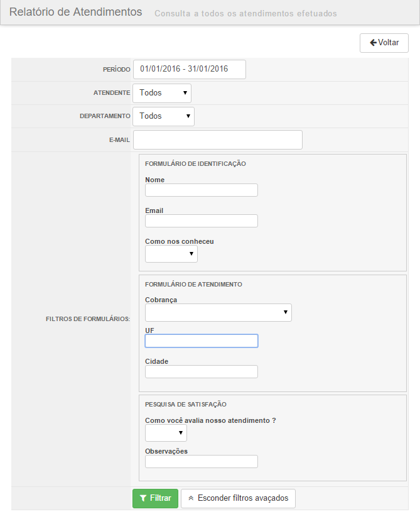Click the funnel icon on Filtrar button
420x519 pixels.
click(143, 498)
